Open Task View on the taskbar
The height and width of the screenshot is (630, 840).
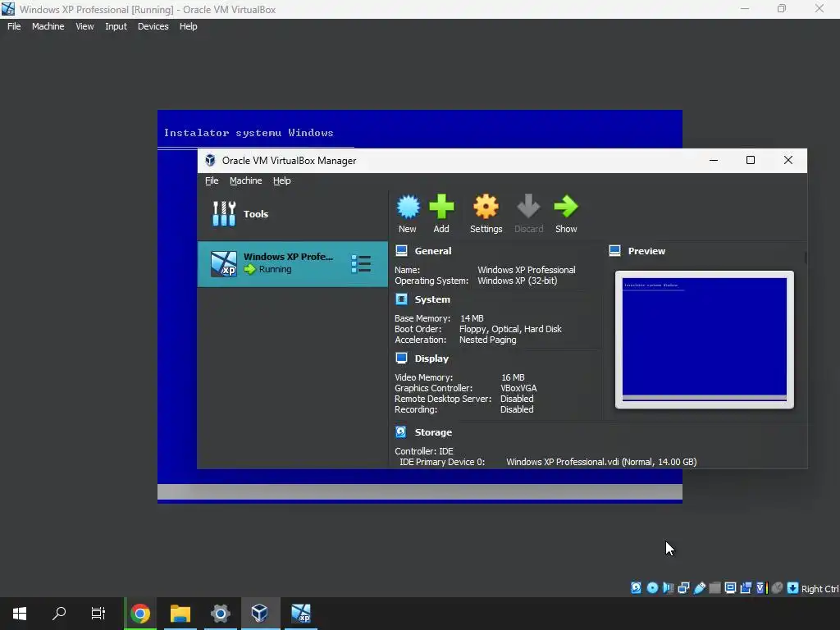click(x=98, y=614)
